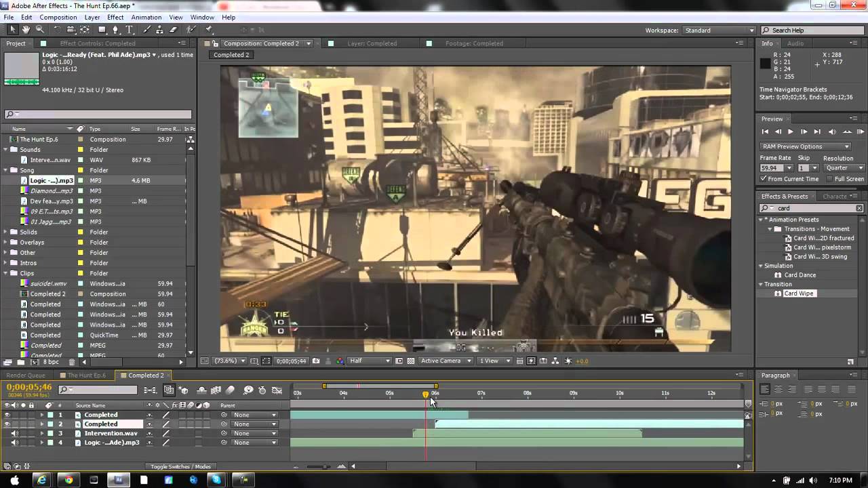Open RAM Preview Options dropdown
This screenshot has width=868, height=488.
(x=806, y=146)
